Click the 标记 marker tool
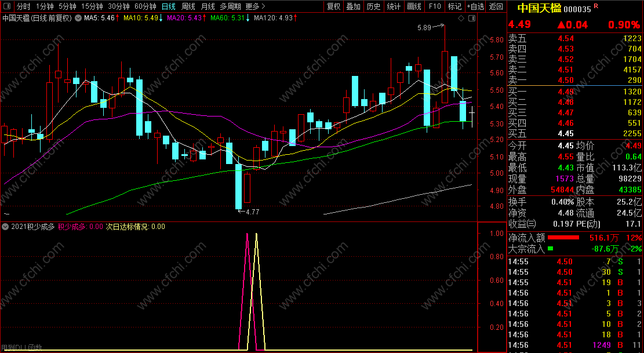Viewport: 644px width, 353px height. click(454, 6)
